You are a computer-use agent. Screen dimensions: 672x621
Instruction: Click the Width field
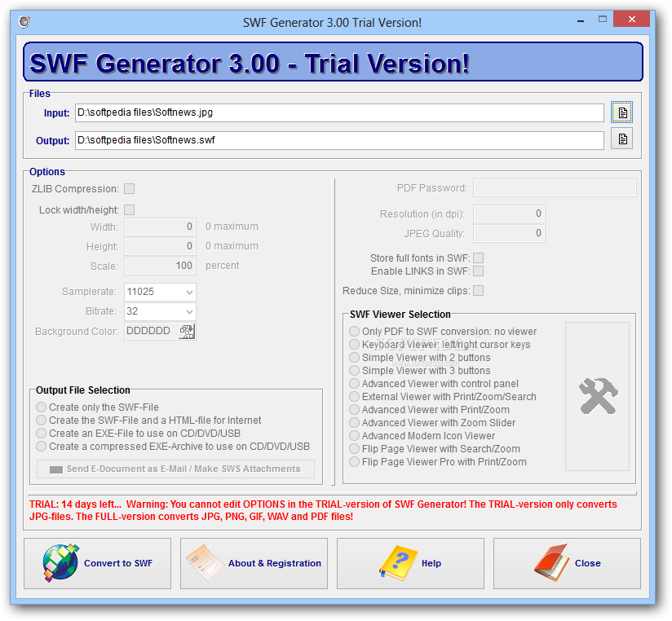pos(161,227)
